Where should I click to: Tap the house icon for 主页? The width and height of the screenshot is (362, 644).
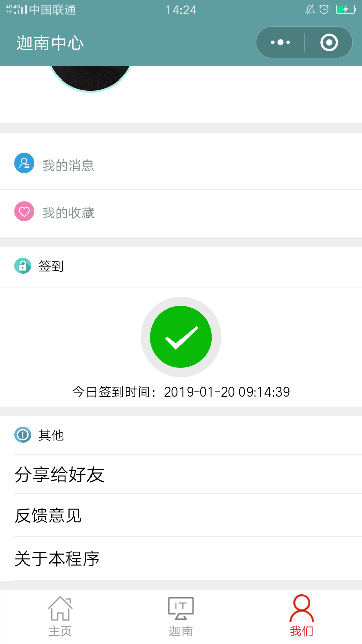click(60, 608)
